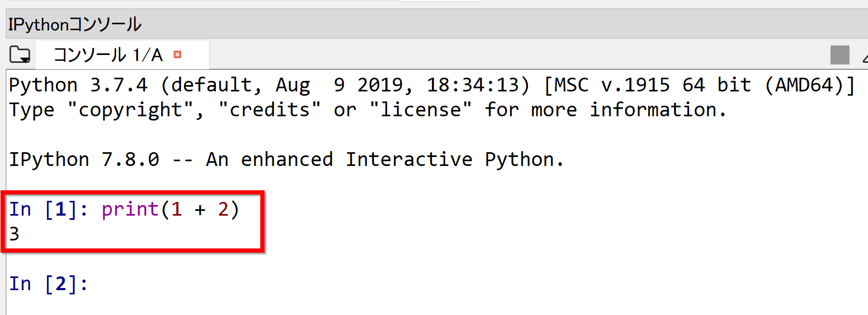This screenshot has height=315, width=868.
Task: Click the output value 3 below print
Action: pyautogui.click(x=14, y=234)
